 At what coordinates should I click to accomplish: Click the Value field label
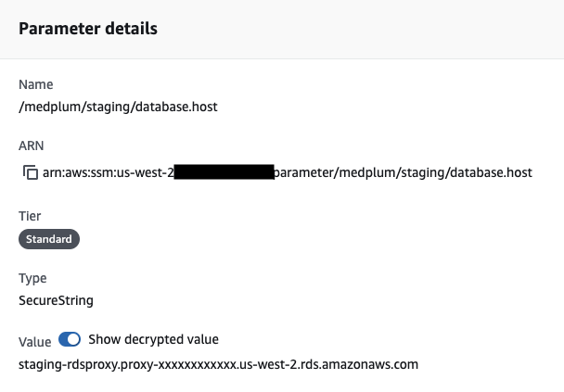coord(34,339)
